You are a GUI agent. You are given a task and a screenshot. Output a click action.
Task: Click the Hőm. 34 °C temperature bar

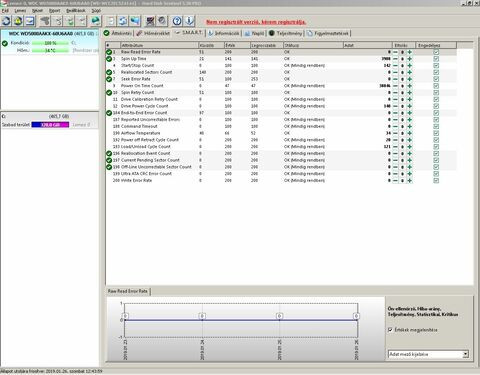tap(50, 50)
